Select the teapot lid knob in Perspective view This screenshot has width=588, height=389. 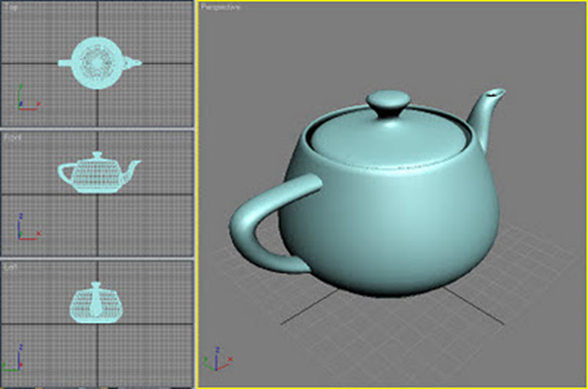click(387, 102)
